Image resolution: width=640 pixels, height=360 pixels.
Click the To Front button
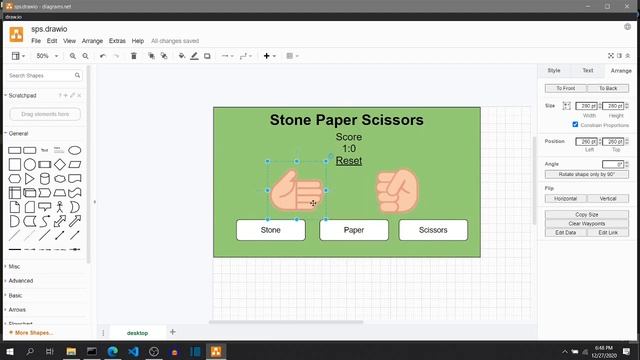[x=565, y=88]
